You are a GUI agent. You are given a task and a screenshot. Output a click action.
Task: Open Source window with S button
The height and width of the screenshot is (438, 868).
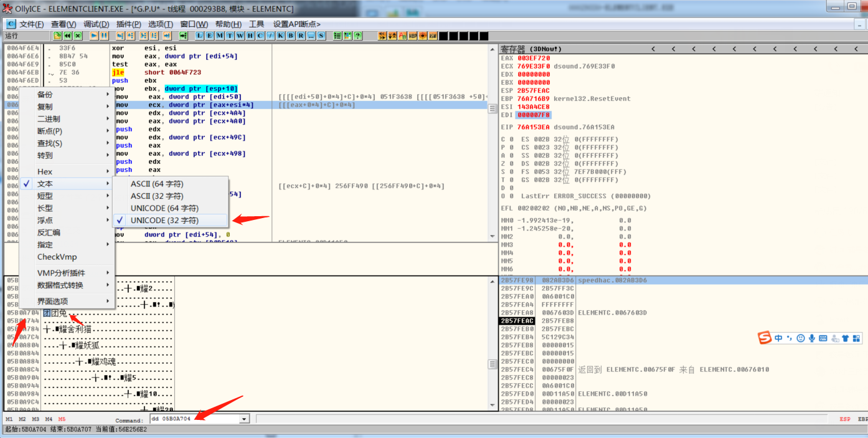(x=321, y=36)
